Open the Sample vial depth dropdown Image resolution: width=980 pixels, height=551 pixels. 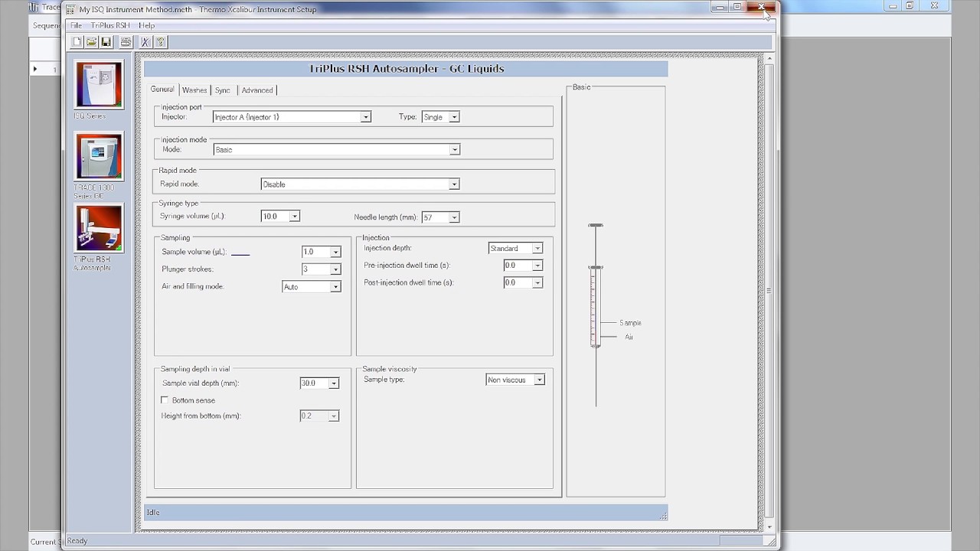[x=334, y=383]
